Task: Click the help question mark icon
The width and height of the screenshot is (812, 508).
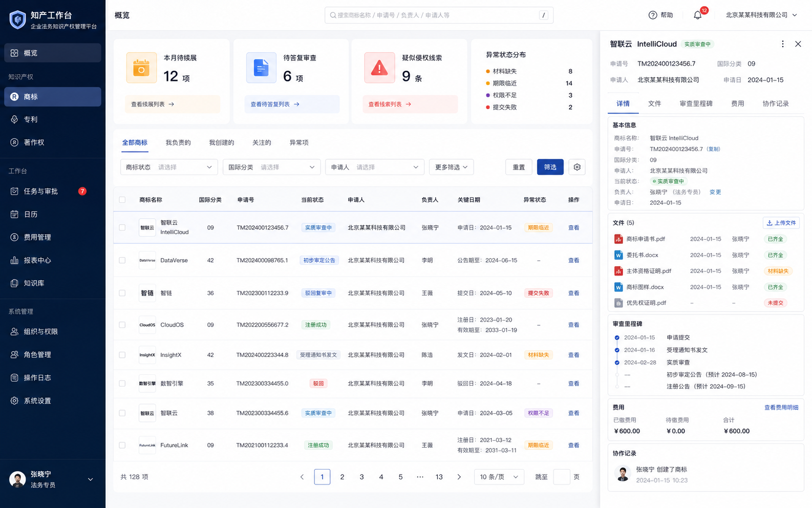Action: (653, 15)
